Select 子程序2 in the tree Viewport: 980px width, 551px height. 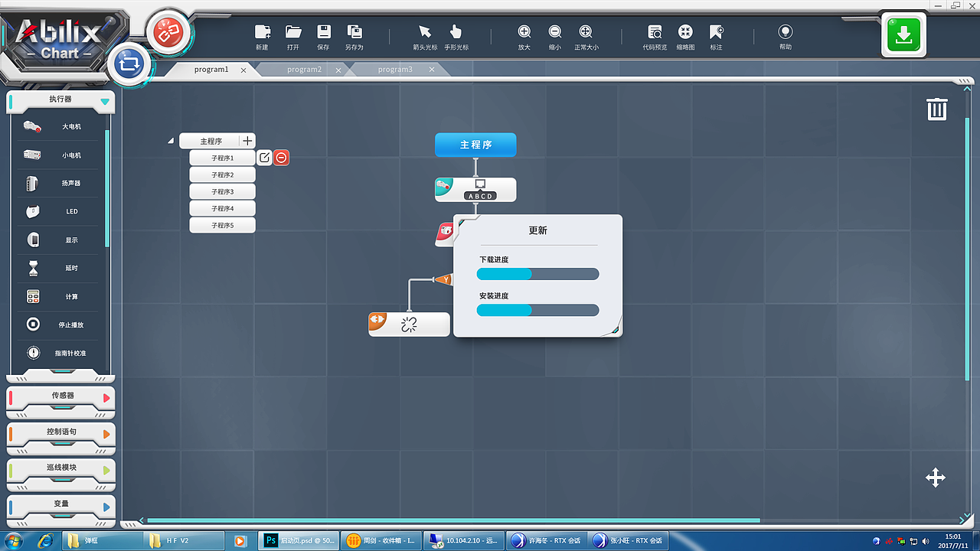[x=222, y=174]
